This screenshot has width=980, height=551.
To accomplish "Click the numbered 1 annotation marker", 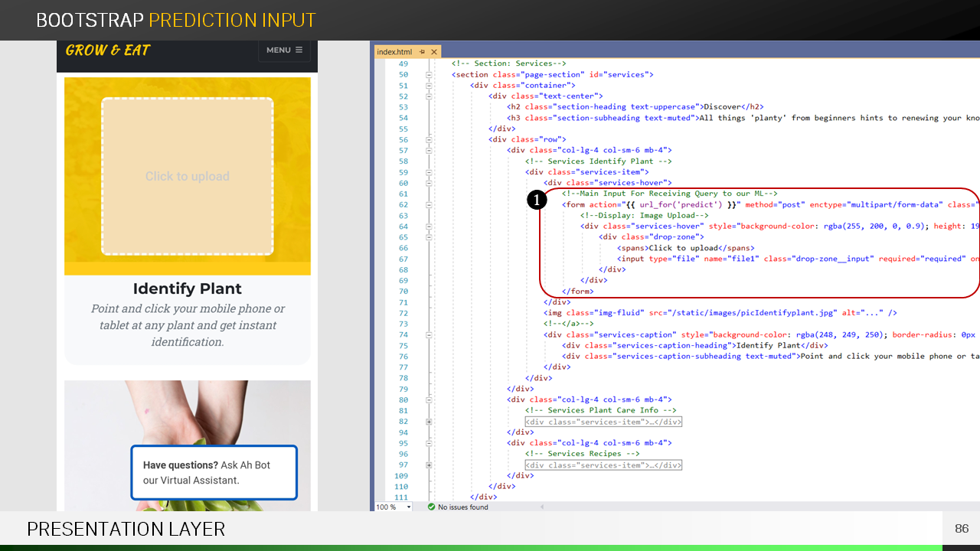I will (537, 201).
